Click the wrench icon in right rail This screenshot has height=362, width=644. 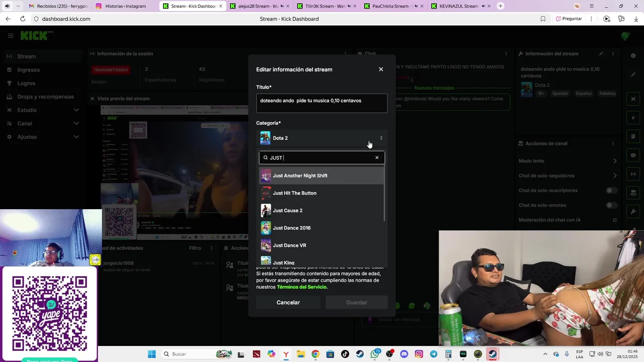633,211
